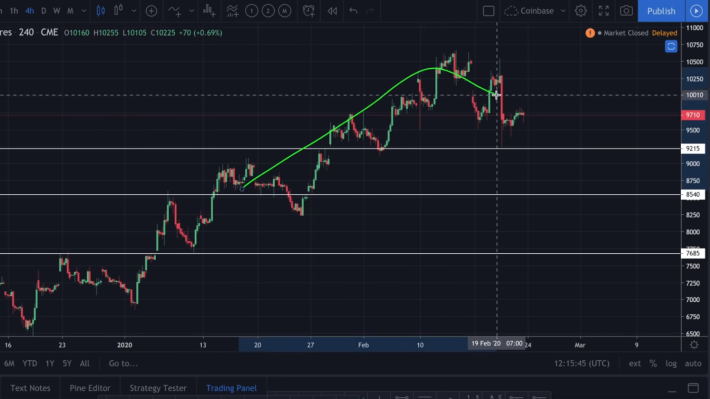
Task: Create an alert with the alarm clock icon
Action: [309, 11]
